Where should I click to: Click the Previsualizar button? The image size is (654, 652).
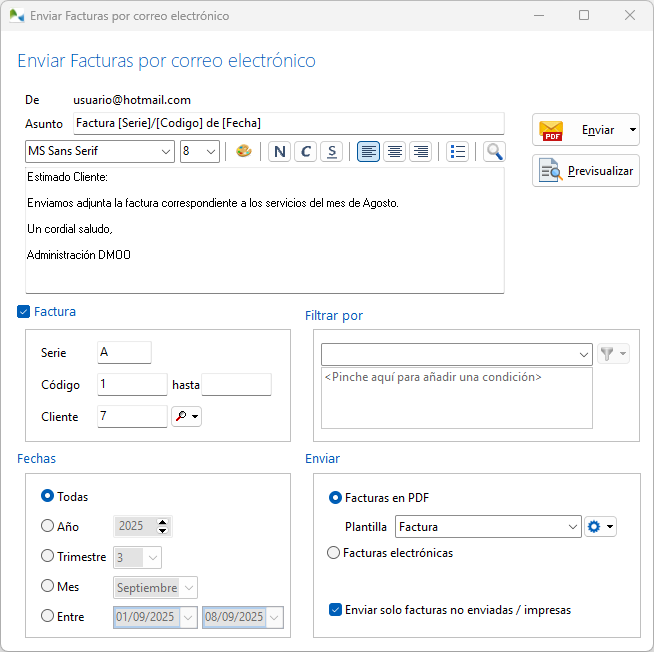tap(585, 171)
